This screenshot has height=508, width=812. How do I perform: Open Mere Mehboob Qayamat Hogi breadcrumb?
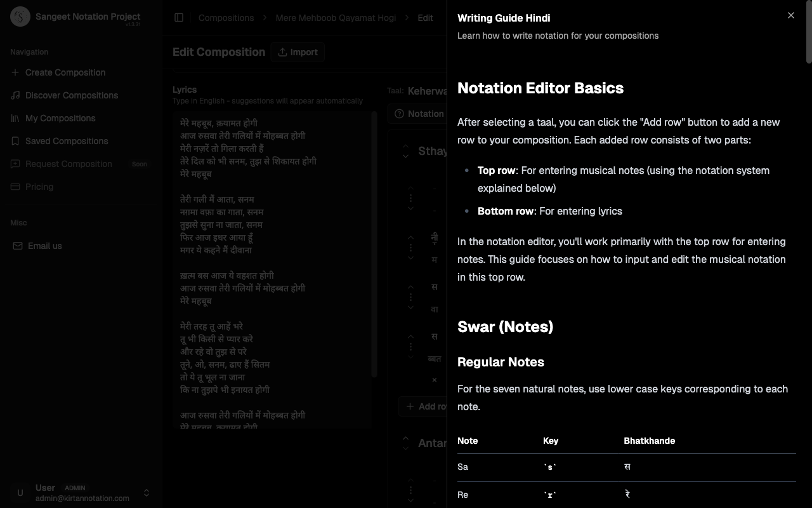click(x=336, y=18)
